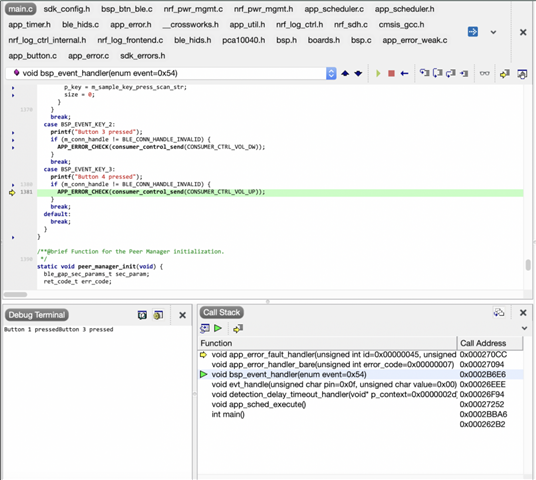Click the blue arrow tab navigation icon

[x=472, y=32]
